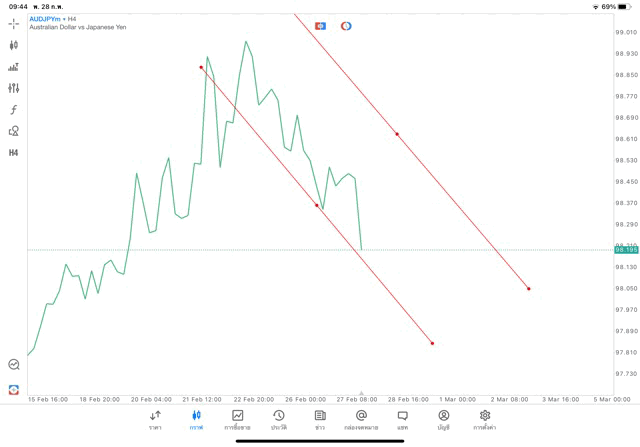Open the กล่องจดหมาย mailbox tab
Screen dimensions: 640x447
(361, 419)
